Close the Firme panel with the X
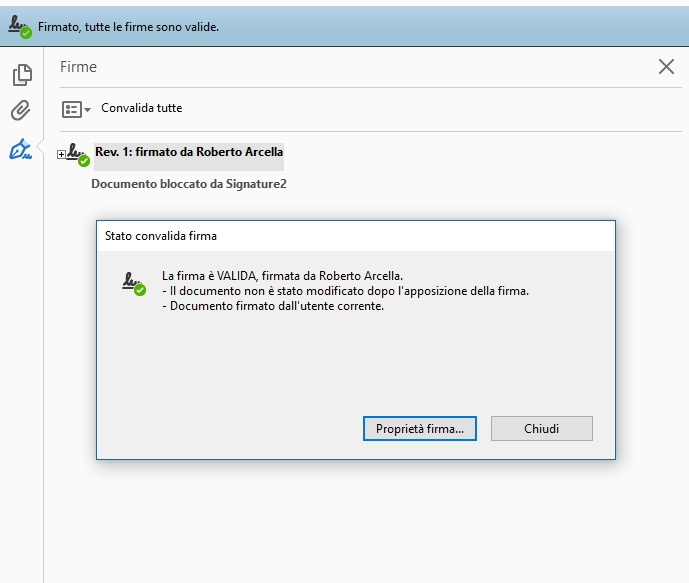Screen dimensions: 689x583 click(666, 67)
